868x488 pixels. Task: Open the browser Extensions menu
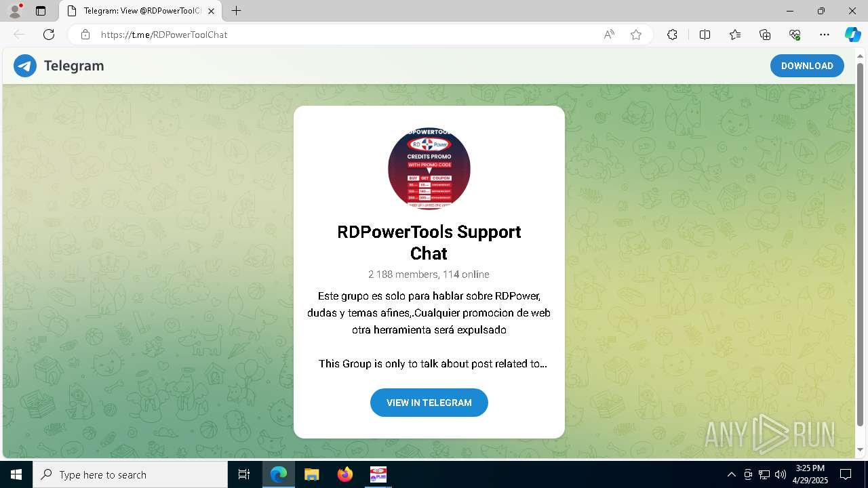point(672,35)
